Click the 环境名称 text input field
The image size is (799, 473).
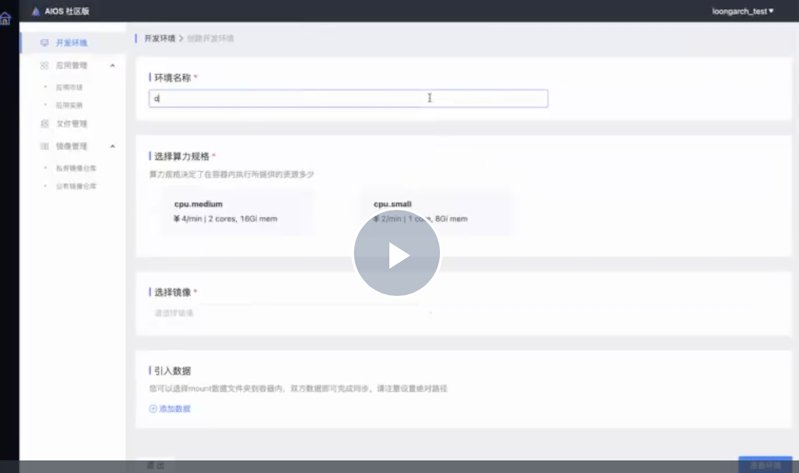point(347,98)
